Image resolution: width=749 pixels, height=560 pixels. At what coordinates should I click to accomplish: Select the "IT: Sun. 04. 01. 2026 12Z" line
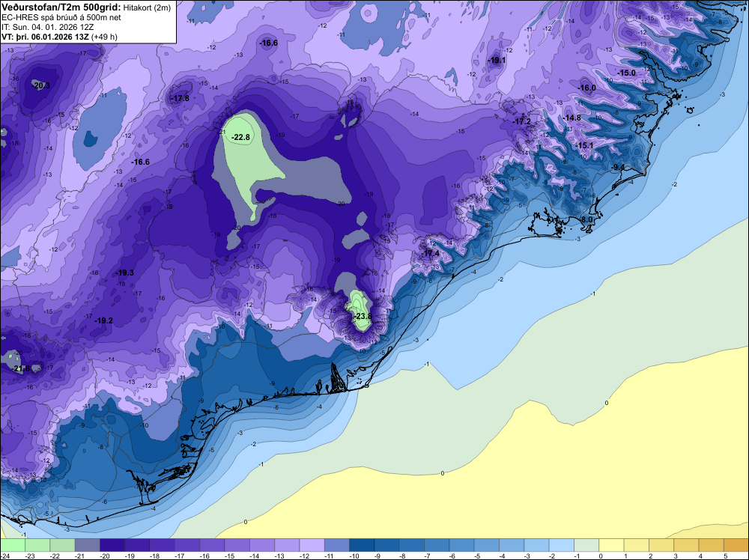(47, 27)
